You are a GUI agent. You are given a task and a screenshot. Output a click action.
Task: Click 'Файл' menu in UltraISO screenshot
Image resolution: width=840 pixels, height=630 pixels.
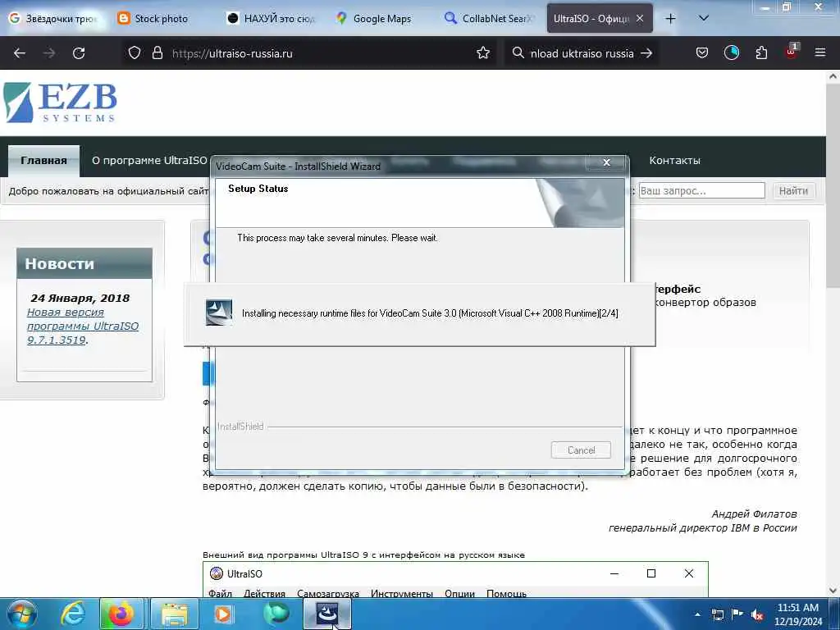coord(220,594)
